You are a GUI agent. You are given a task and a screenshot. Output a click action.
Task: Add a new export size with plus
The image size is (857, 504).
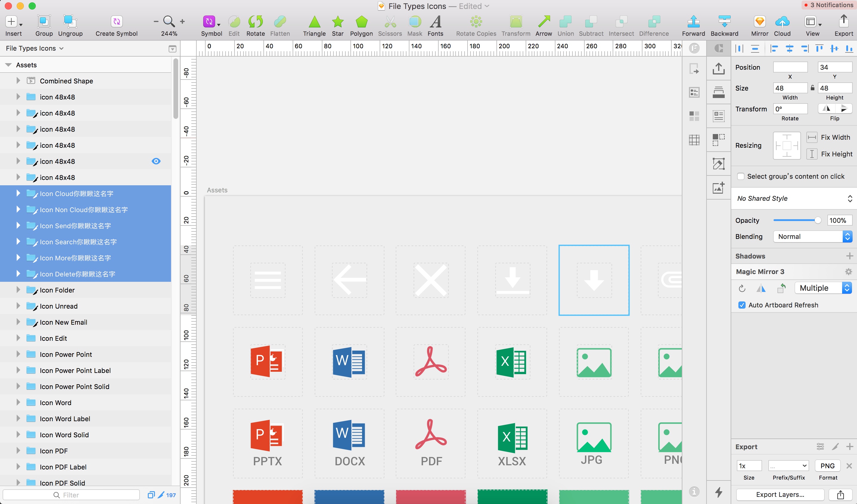pos(850,447)
